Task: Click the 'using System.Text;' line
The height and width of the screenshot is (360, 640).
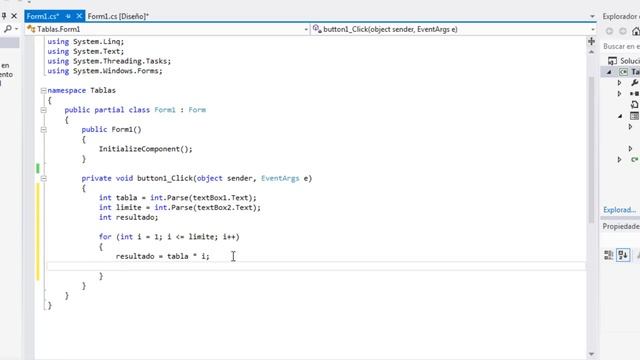Action: point(86,51)
